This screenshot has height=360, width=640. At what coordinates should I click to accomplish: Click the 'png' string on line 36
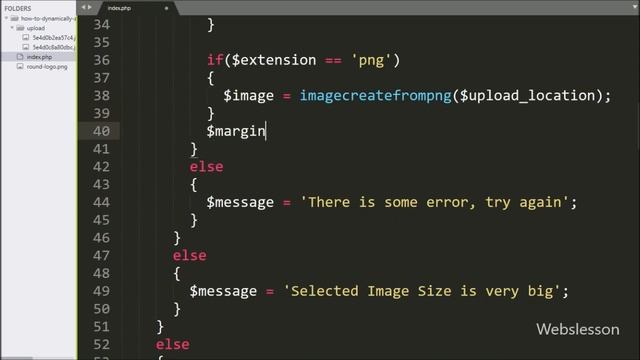[x=371, y=60]
